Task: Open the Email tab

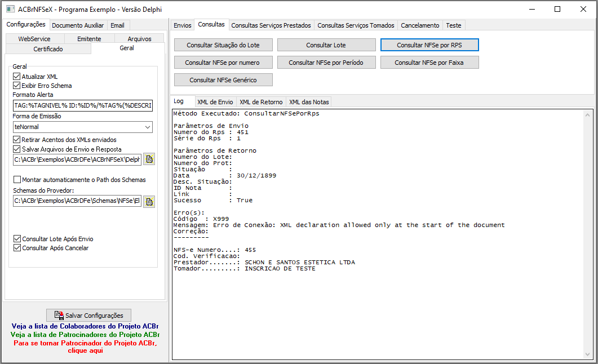Action: 117,25
